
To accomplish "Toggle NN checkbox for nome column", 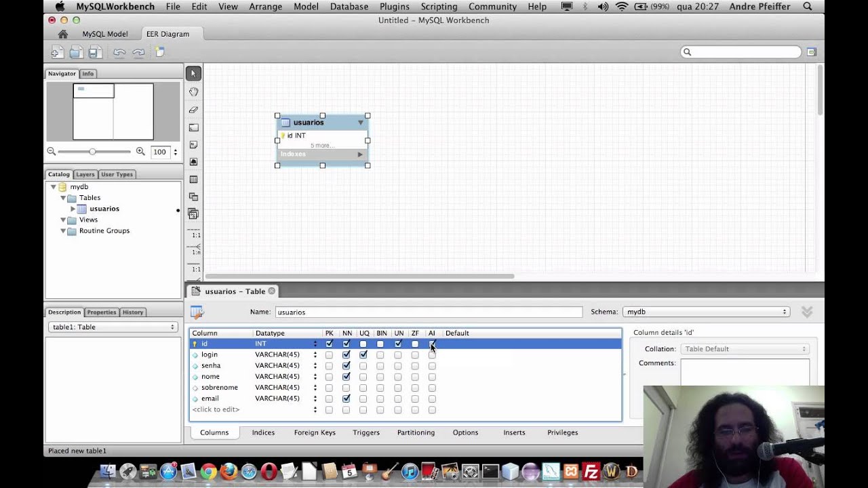I will pyautogui.click(x=347, y=376).
